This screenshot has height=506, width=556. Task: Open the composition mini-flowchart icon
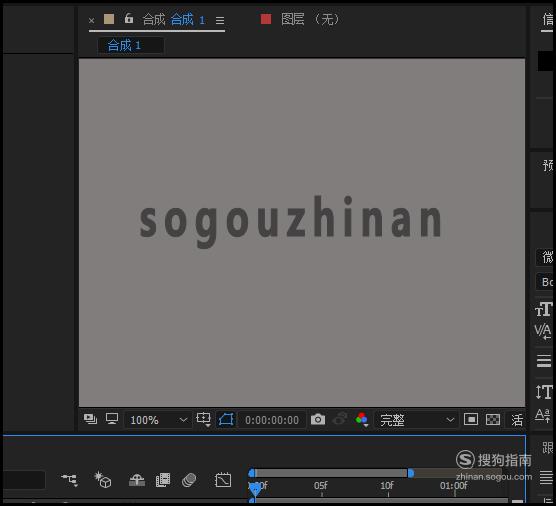69,480
